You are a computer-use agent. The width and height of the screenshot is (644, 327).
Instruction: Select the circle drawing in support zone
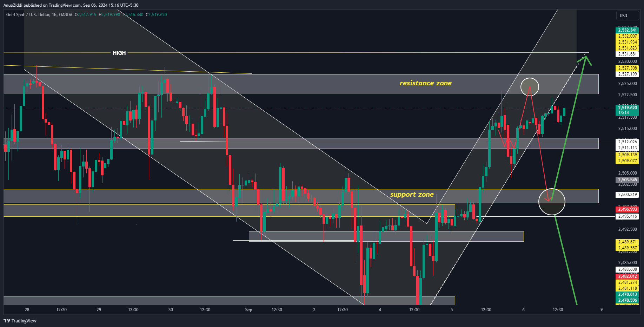tap(552, 202)
